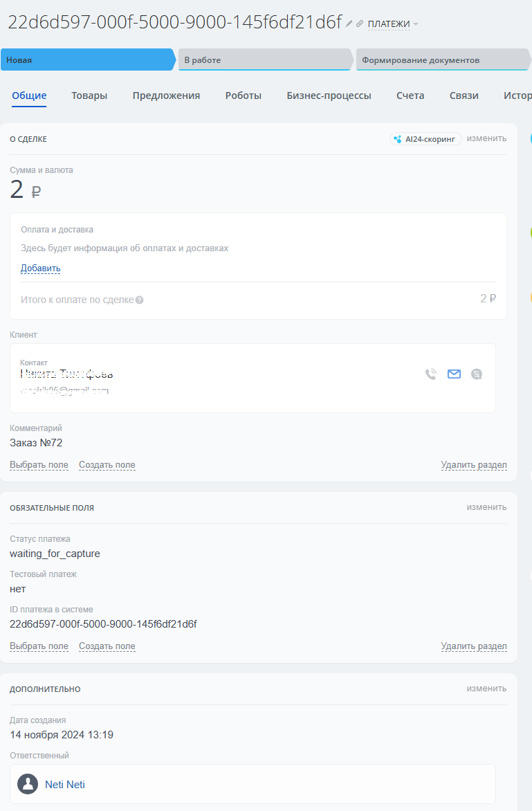Open the AI24-скоринг button
Viewport: 532px width, 811px height.
coord(425,139)
